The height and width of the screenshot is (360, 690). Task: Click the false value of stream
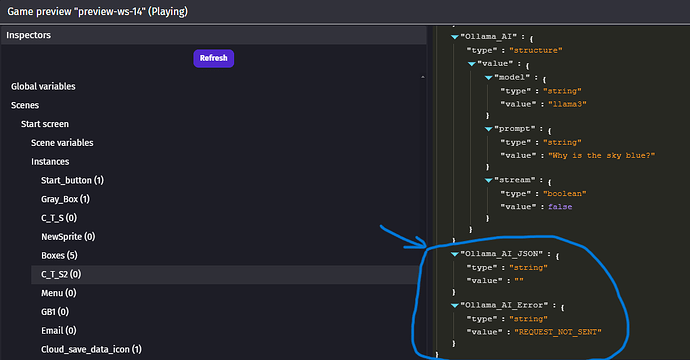pos(560,207)
